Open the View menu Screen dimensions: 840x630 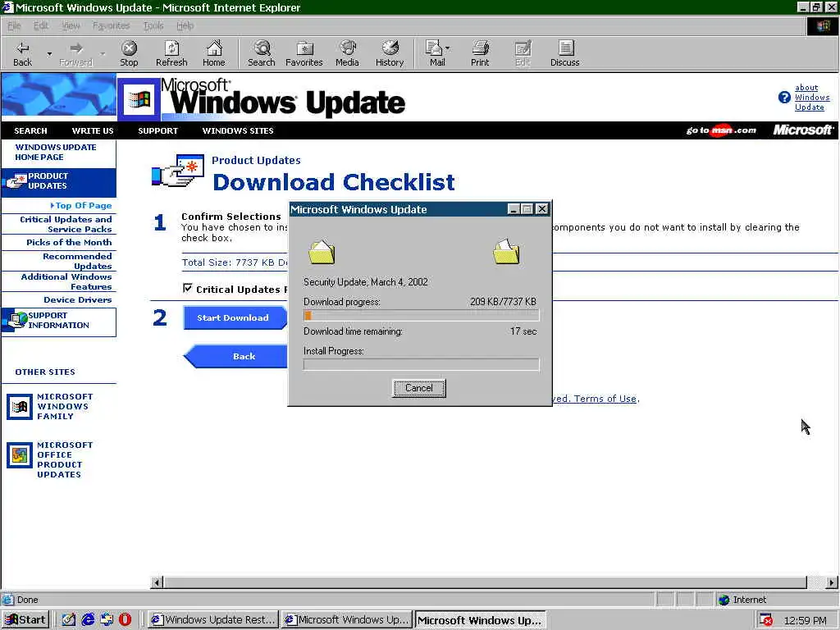pos(71,25)
